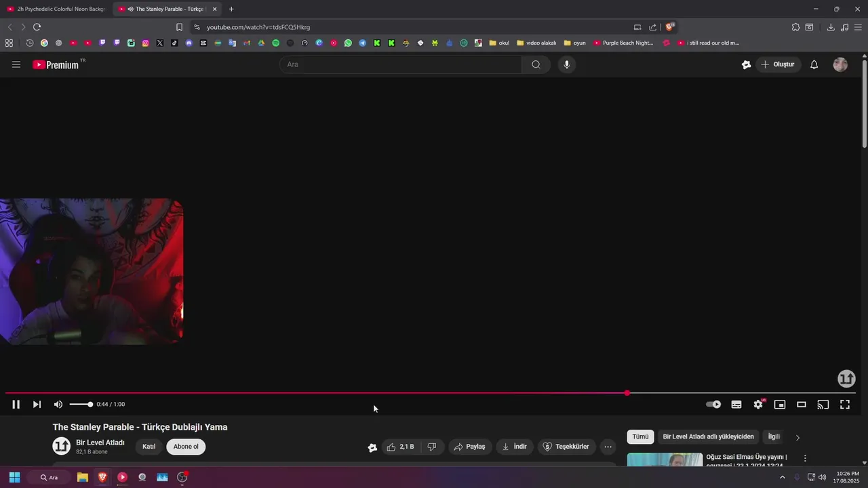The width and height of the screenshot is (868, 488).
Task: Toggle the autoplay switch in player
Action: pos(713,405)
